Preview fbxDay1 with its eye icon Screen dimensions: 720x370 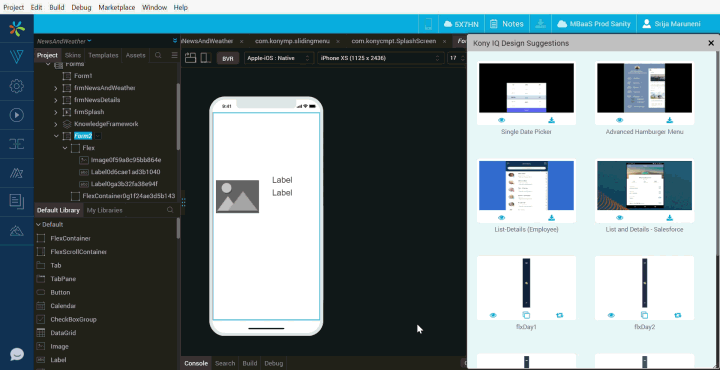pos(493,315)
